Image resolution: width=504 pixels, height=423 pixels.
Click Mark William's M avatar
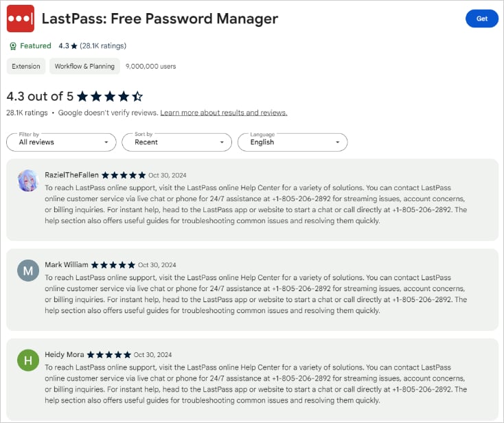point(27,271)
